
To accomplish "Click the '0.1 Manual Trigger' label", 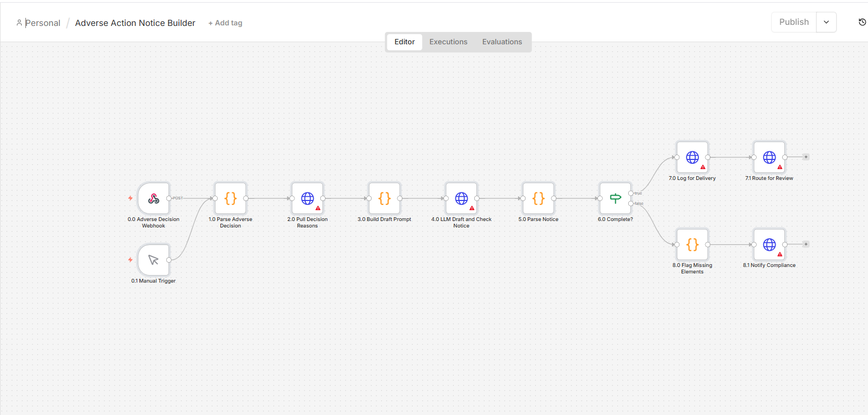I will pyautogui.click(x=153, y=281).
